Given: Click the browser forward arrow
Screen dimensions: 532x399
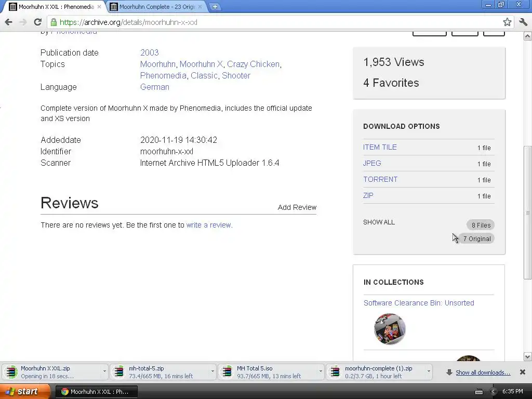Looking at the screenshot, I should 23,22.
